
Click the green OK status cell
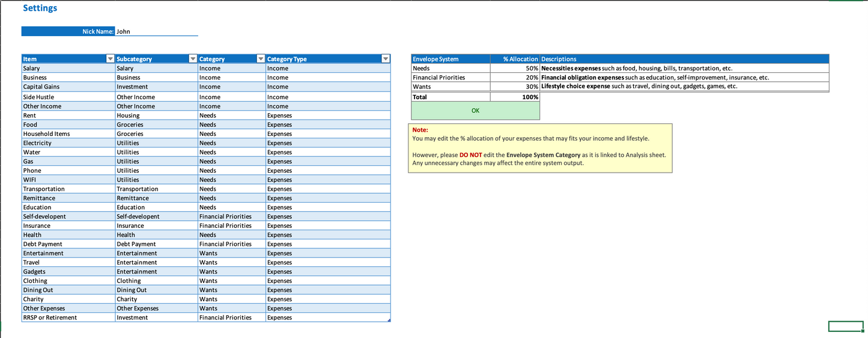(x=475, y=111)
